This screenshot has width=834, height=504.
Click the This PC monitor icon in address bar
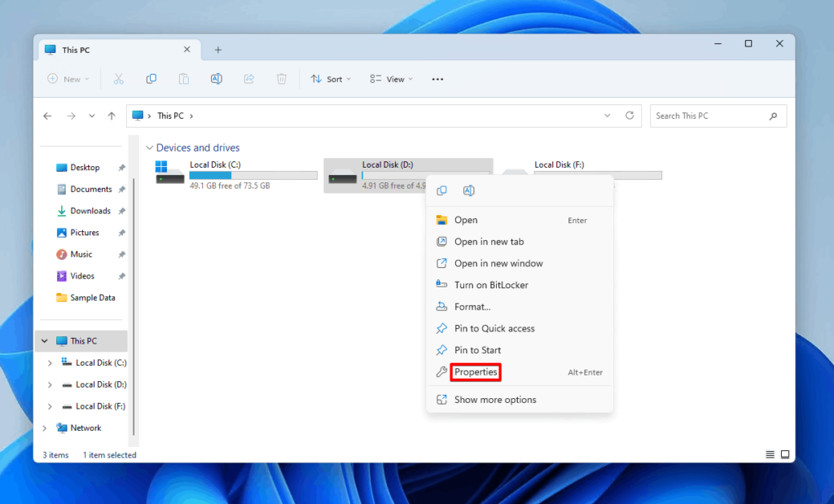point(138,116)
